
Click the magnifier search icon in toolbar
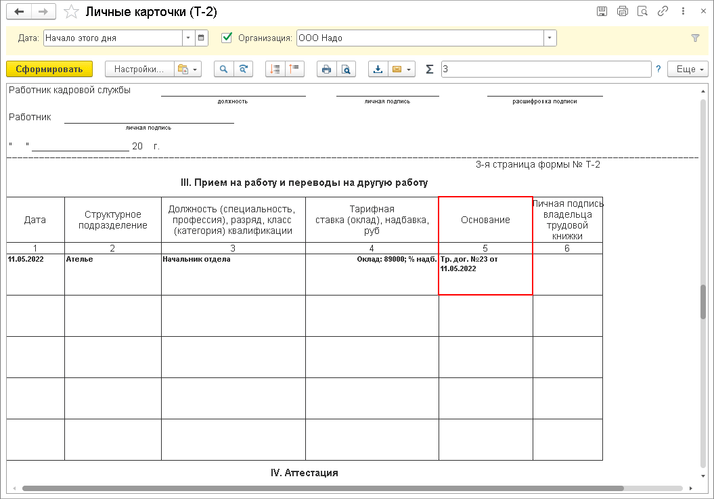tap(222, 69)
